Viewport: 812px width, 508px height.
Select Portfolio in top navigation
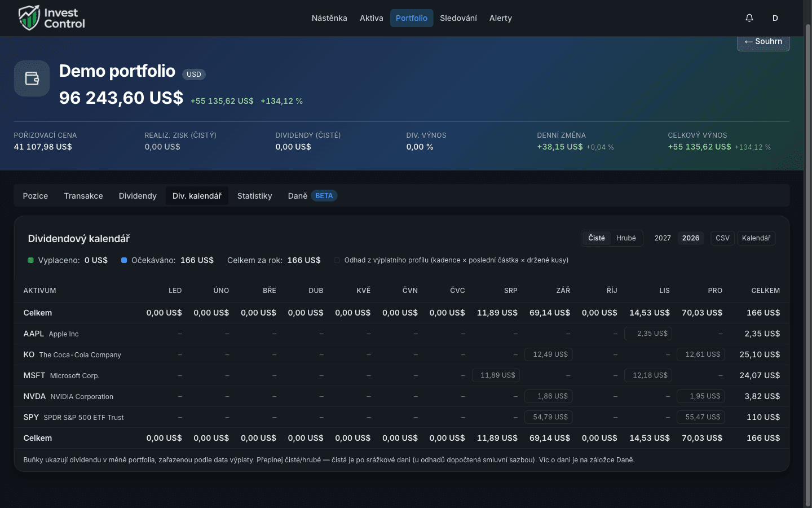(x=412, y=18)
